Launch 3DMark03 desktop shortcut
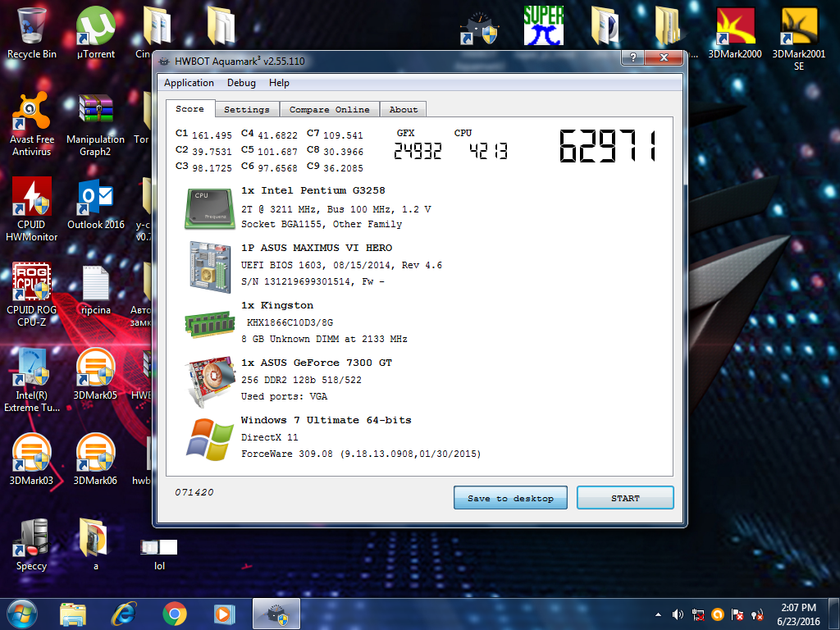The height and width of the screenshot is (630, 840). (32, 459)
